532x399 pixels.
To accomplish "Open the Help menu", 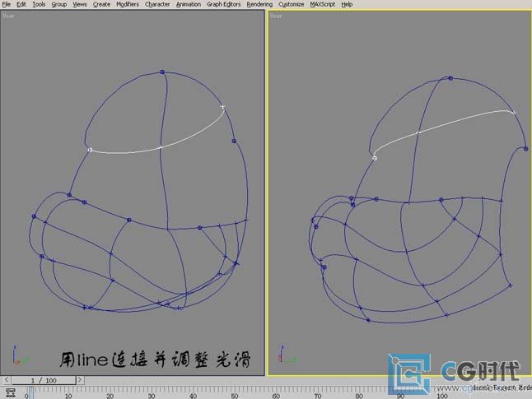I will point(347,4).
